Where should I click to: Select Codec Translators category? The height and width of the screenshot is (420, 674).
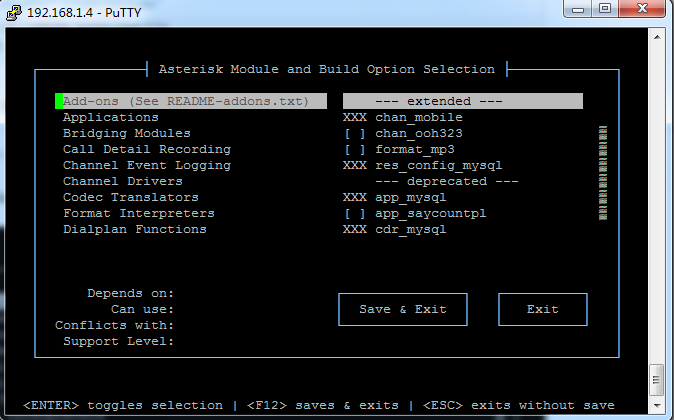tap(131, 197)
